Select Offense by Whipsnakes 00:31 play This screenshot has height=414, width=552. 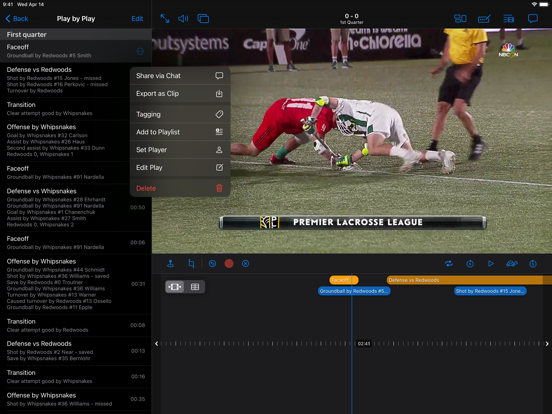76,284
